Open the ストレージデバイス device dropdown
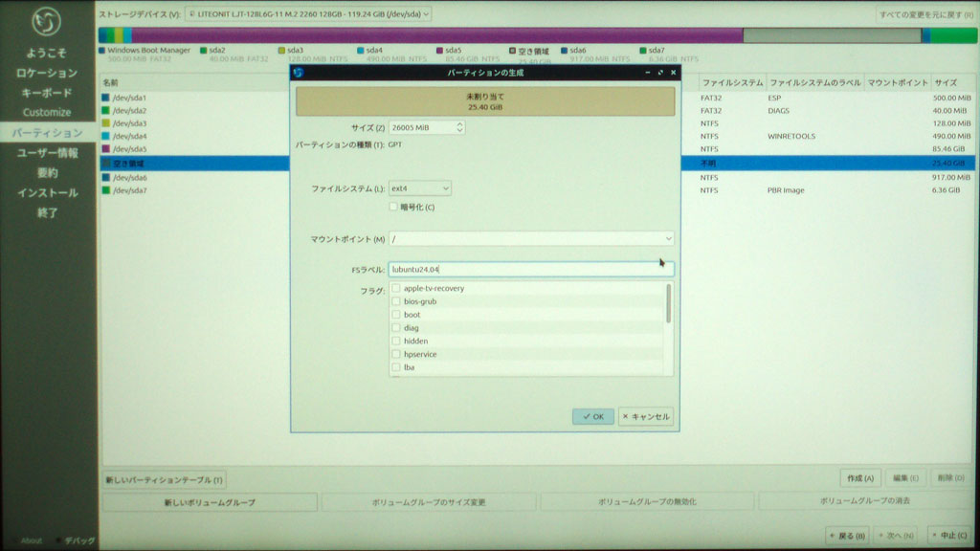980x551 pixels. [x=307, y=14]
